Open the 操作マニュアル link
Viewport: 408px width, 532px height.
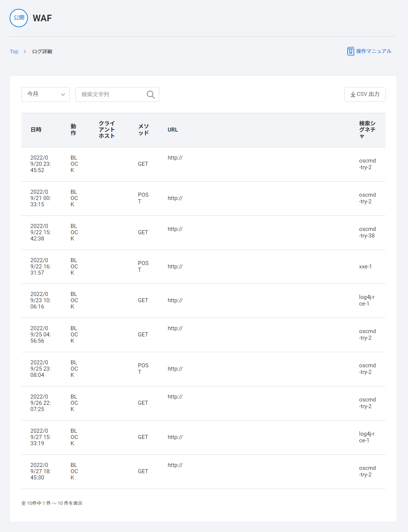(x=373, y=51)
